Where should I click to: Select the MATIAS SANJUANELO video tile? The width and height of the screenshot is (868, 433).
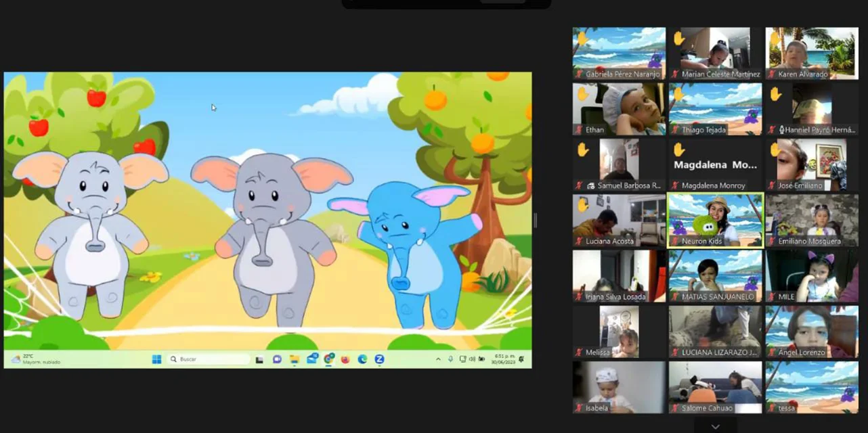(x=715, y=275)
